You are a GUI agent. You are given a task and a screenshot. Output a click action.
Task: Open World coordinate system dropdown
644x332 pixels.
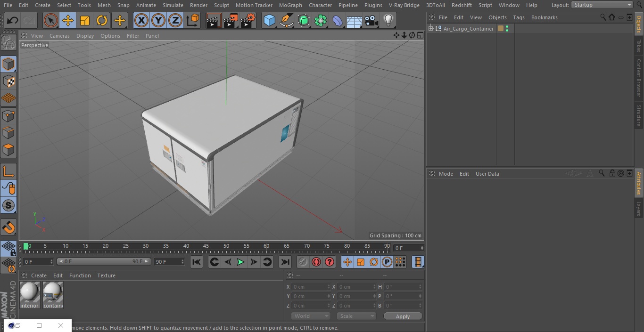[310, 316]
